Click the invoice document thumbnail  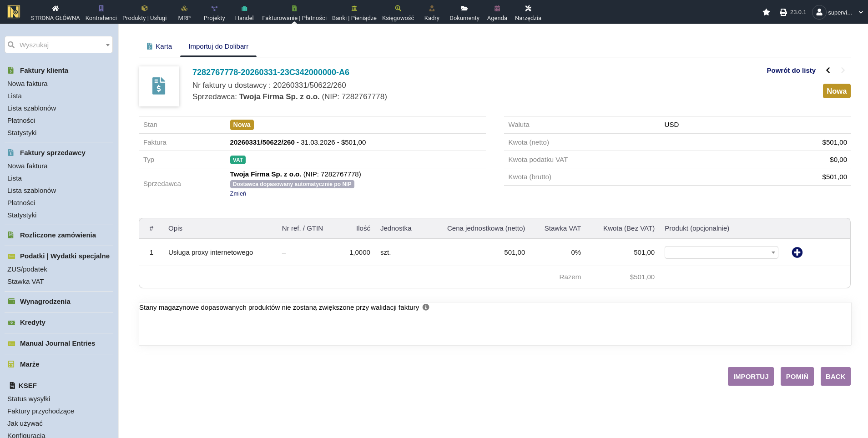159,86
